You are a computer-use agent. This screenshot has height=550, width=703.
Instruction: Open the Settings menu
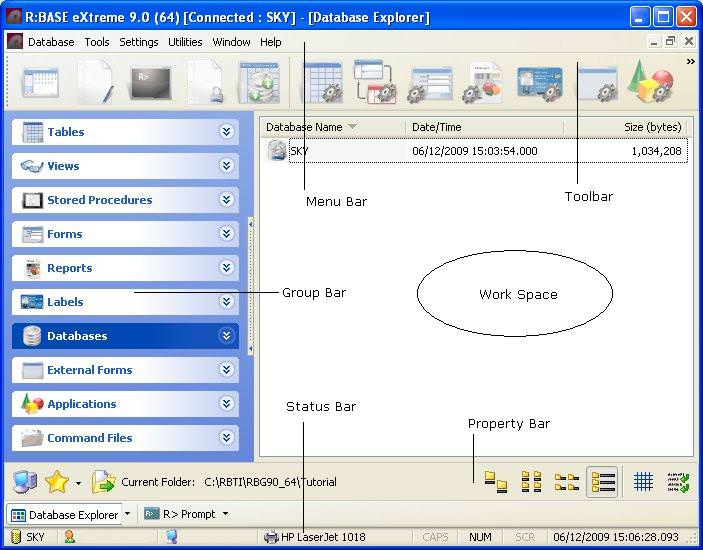(139, 42)
